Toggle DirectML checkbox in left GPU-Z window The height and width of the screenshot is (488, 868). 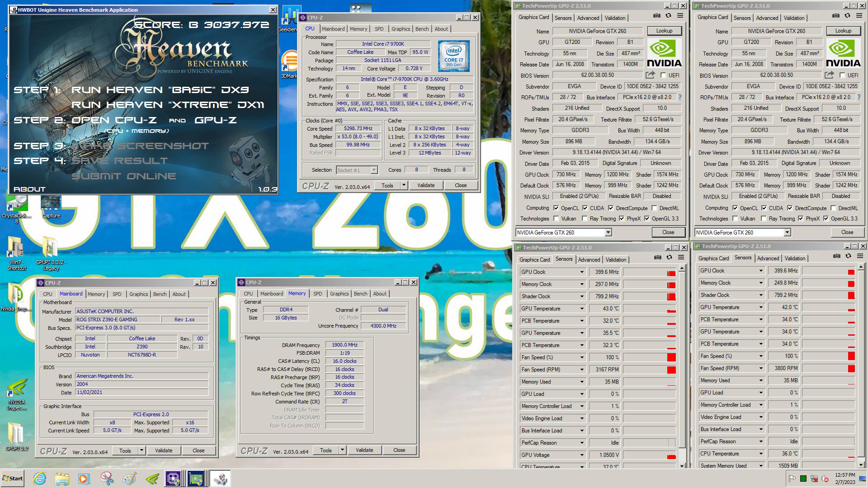(654, 208)
